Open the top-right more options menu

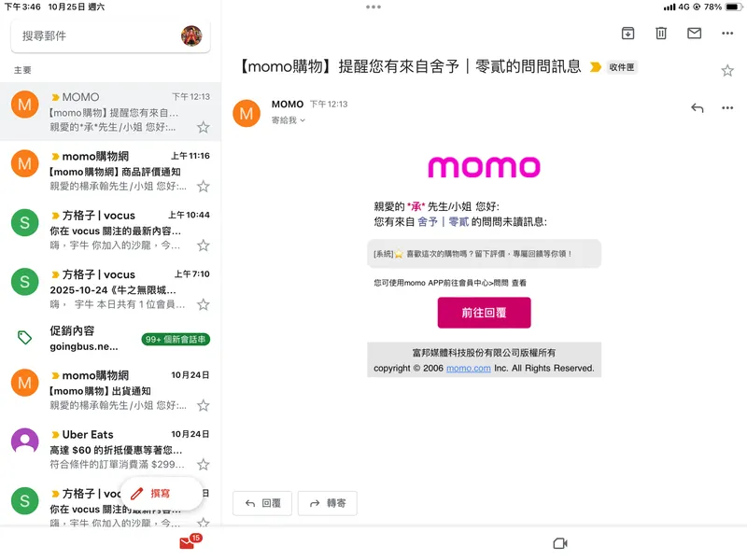[727, 34]
